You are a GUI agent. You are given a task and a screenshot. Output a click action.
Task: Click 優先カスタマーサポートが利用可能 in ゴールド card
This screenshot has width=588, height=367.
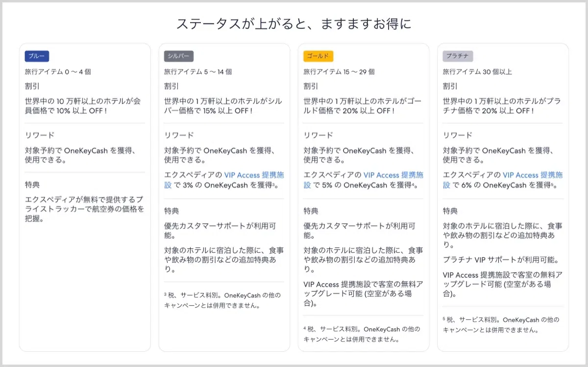360,231
